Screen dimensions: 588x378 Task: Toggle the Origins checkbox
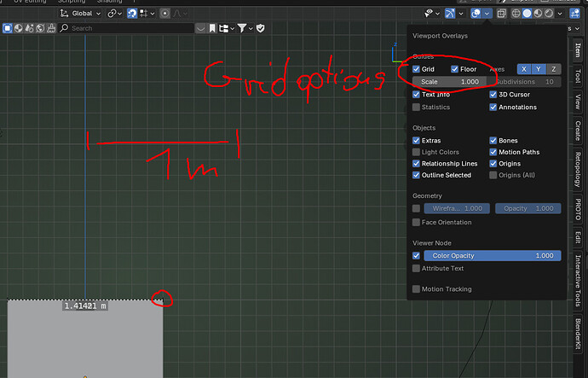click(493, 164)
